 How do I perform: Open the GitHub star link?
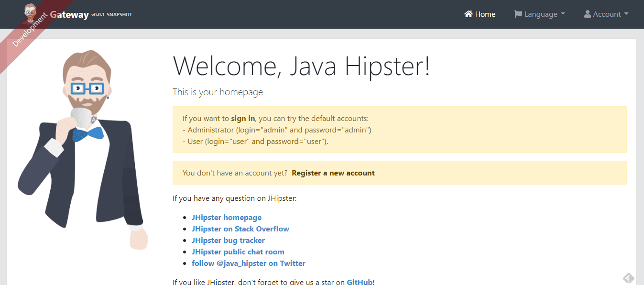[x=360, y=282]
